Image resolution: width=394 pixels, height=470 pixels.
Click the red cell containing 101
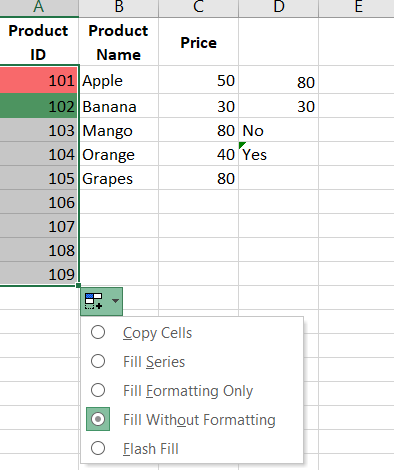point(39,80)
